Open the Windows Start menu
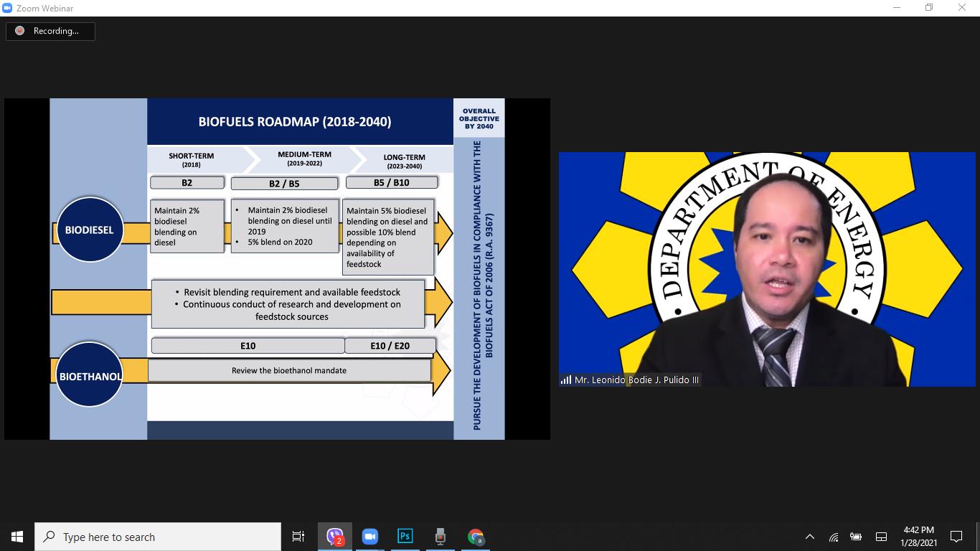980x551 pixels. pos(17,537)
